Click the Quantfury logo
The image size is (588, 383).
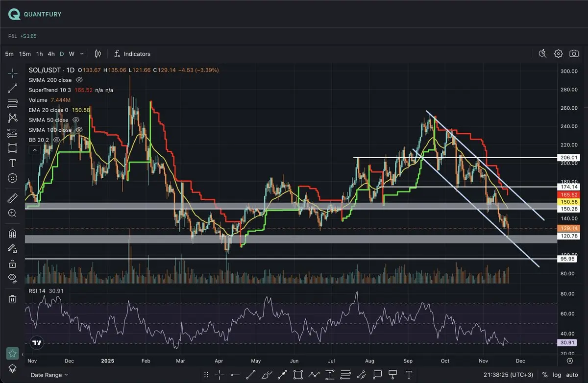coord(34,14)
